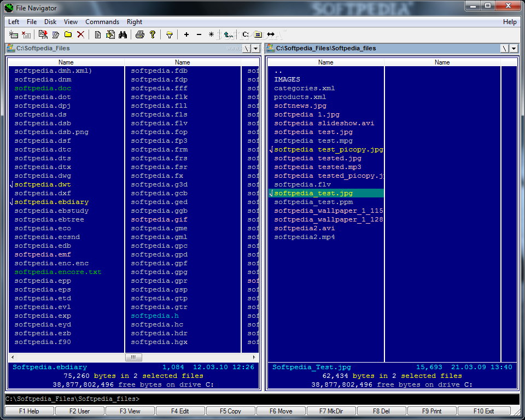This screenshot has height=420, width=525.
Task: Click the first Name column header in right panel
Action: pyautogui.click(x=326, y=62)
